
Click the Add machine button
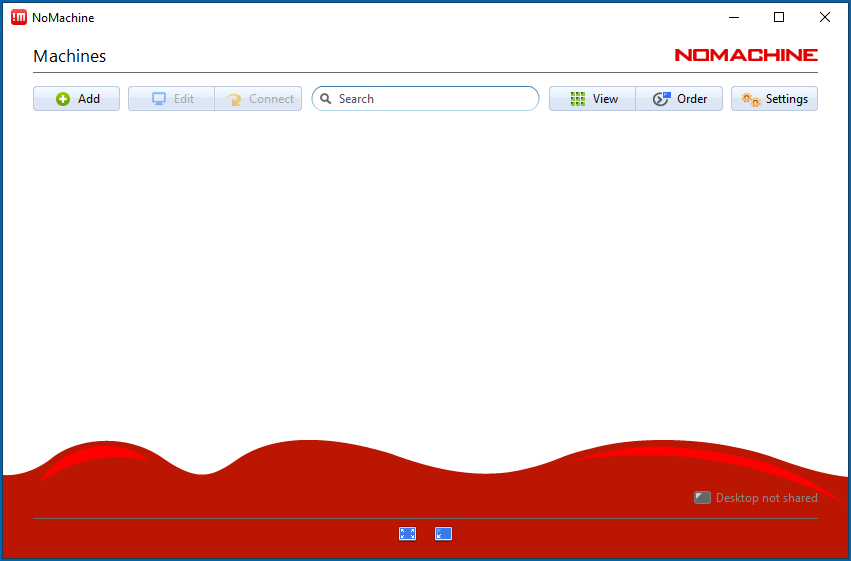click(77, 99)
